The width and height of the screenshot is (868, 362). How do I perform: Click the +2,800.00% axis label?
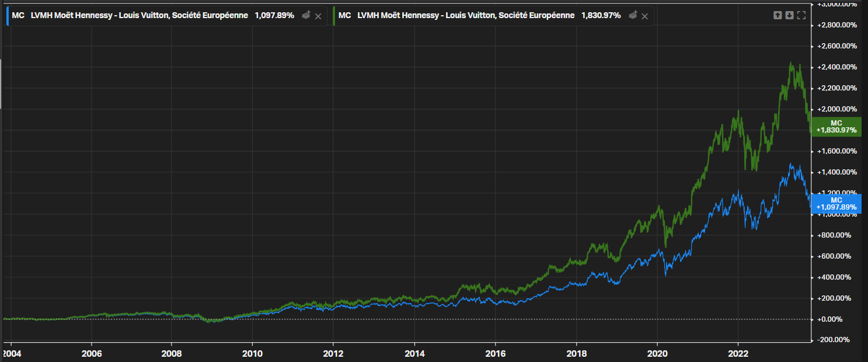[x=836, y=25]
